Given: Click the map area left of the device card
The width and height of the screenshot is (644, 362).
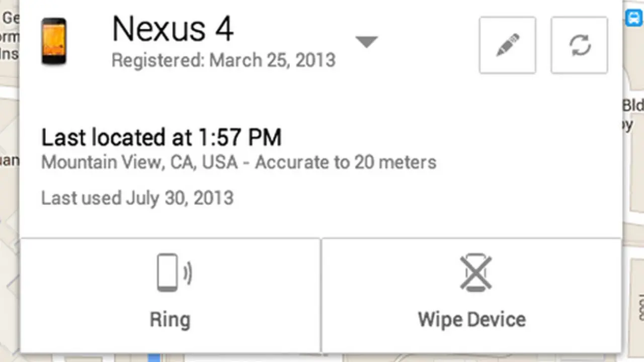Looking at the screenshot, I should (x=9, y=226).
